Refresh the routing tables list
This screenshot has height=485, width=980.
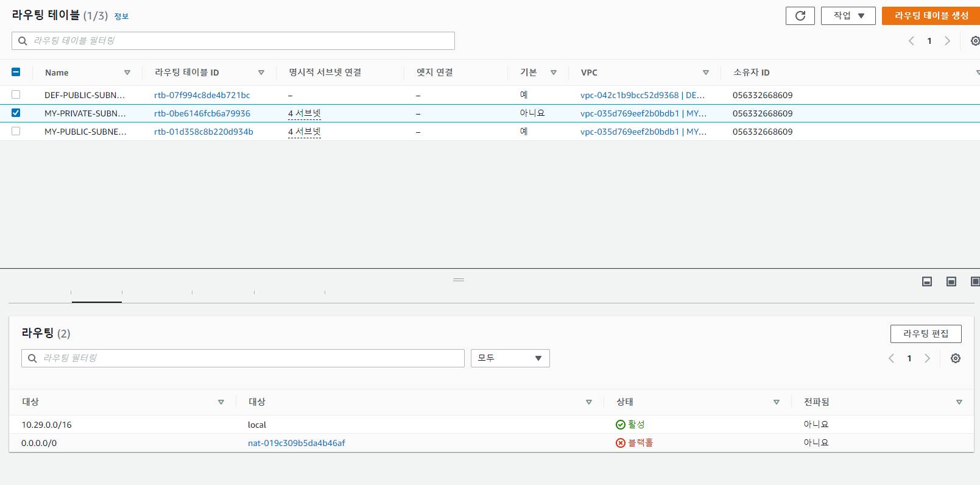point(800,16)
